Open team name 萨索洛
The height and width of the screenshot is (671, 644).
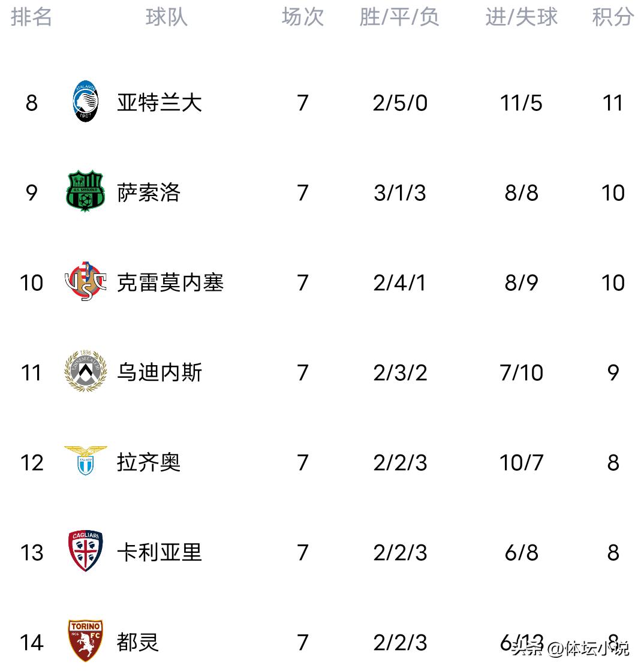[149, 192]
